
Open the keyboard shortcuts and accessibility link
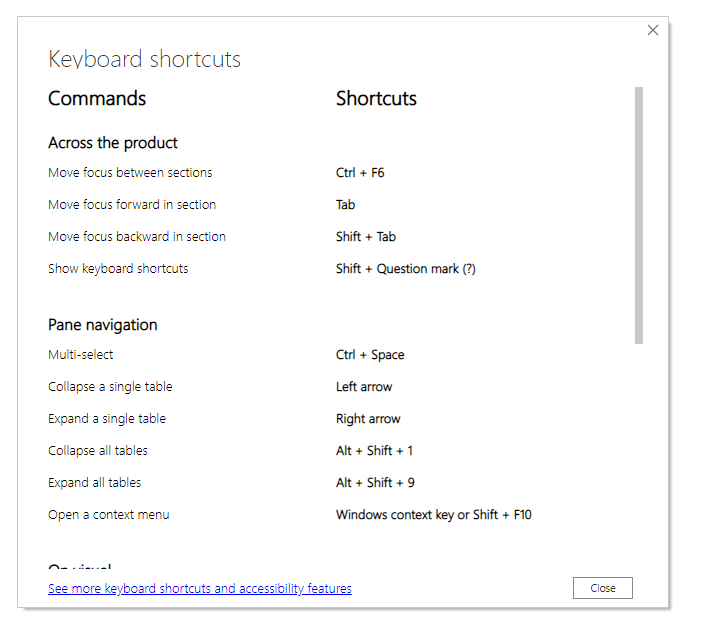coord(200,588)
